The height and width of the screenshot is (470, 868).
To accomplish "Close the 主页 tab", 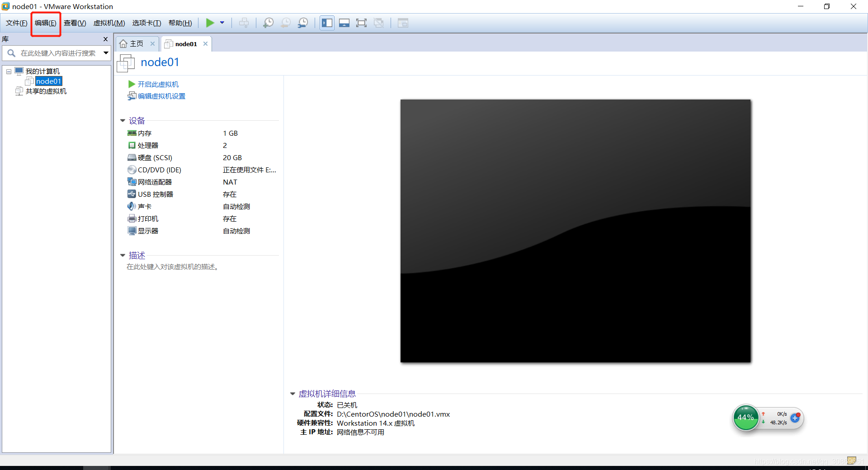I will coord(152,44).
